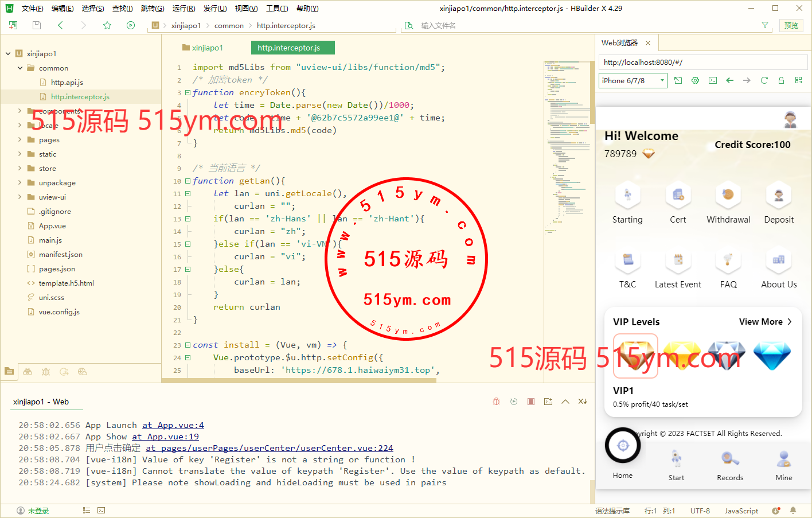
Task: Stop the running console with the stop icon
Action: tap(531, 402)
